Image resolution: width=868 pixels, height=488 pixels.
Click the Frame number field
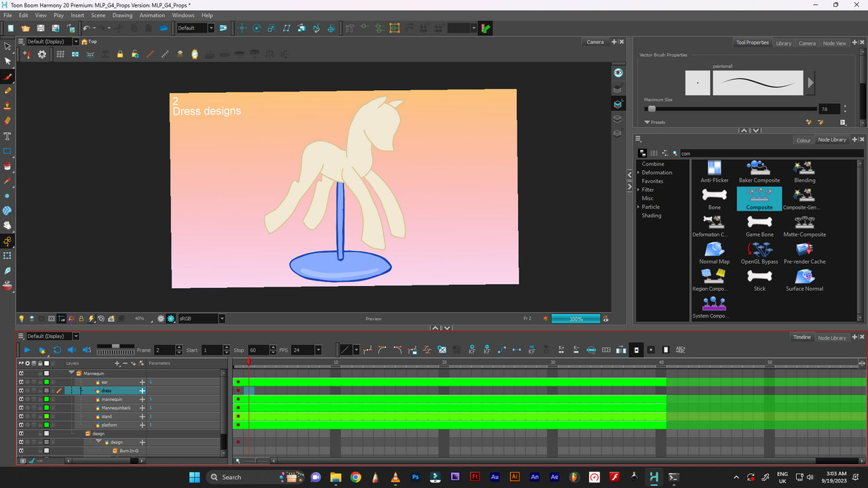(165, 350)
